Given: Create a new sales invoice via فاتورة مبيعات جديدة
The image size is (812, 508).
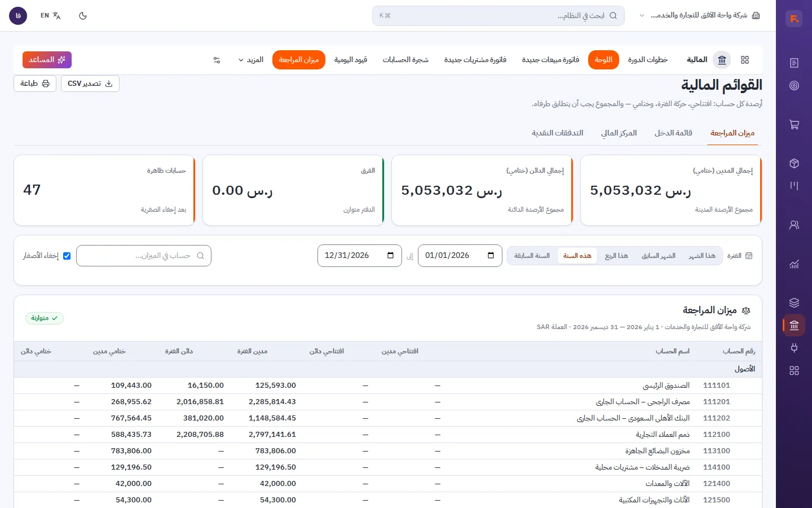Looking at the screenshot, I should coord(550,60).
